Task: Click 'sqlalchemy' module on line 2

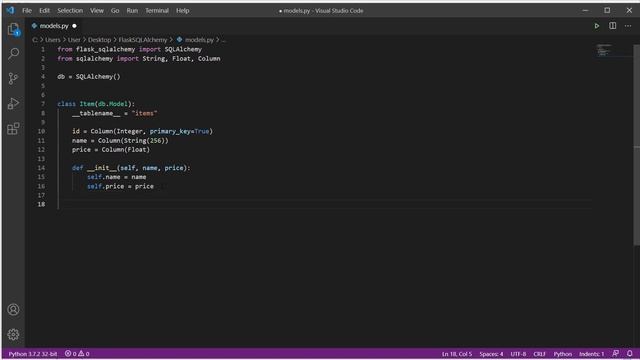Action: (94, 58)
